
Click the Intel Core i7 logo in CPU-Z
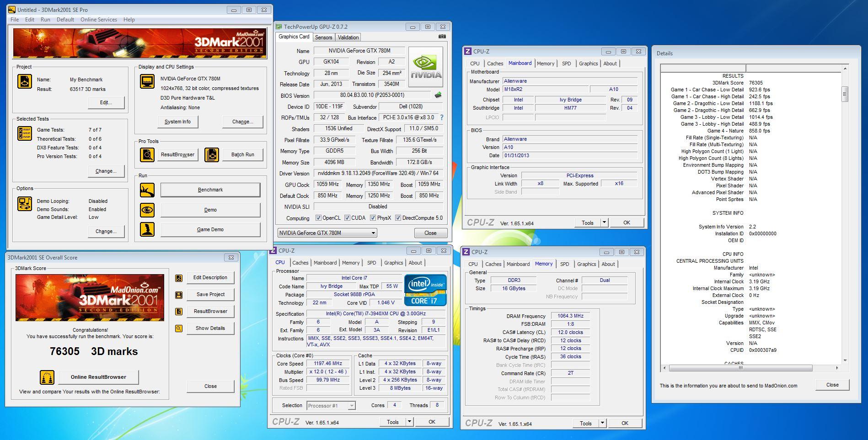(425, 290)
